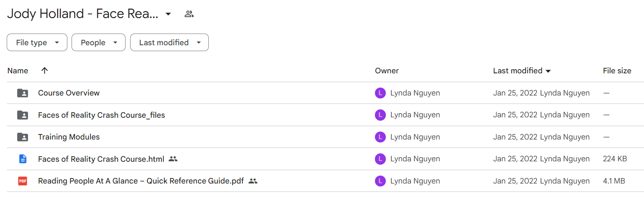
Task: Click the Course Overview folder icon
Action: 23,93
